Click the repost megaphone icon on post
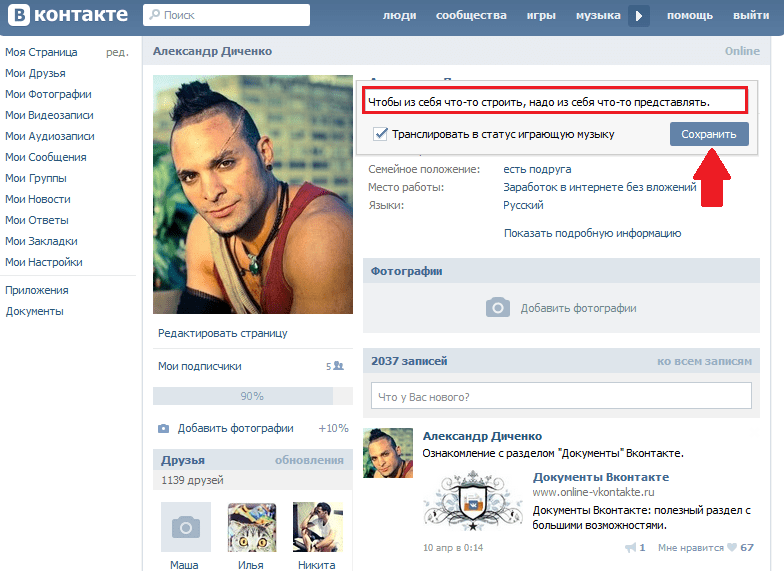The width and height of the screenshot is (784, 571). pos(630,548)
